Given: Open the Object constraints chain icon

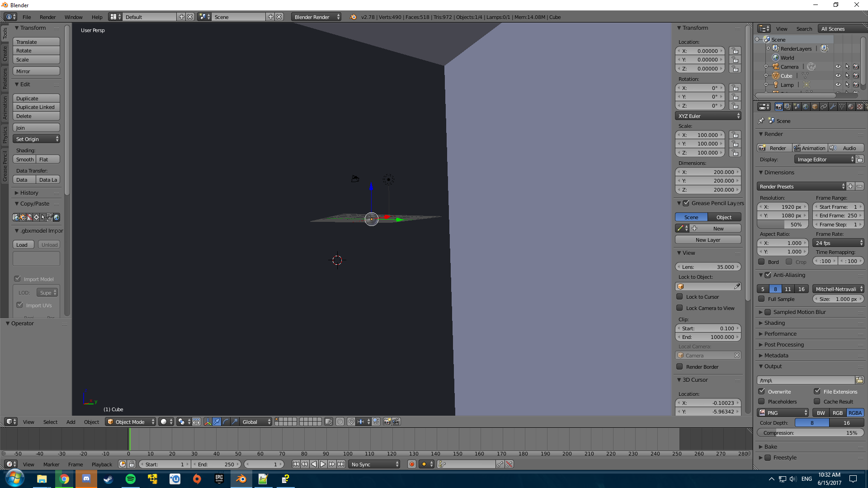Looking at the screenshot, I should 824,107.
